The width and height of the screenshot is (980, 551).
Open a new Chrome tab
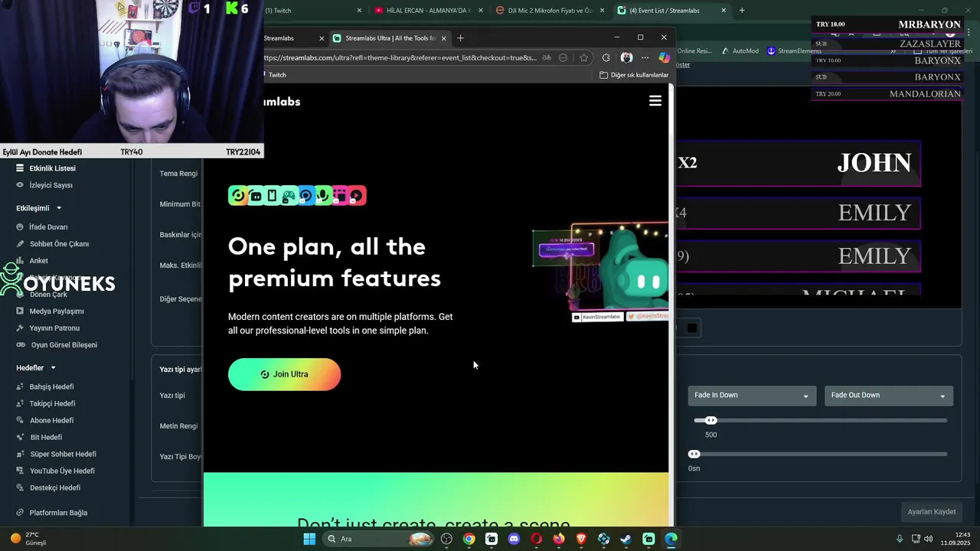coord(741,11)
